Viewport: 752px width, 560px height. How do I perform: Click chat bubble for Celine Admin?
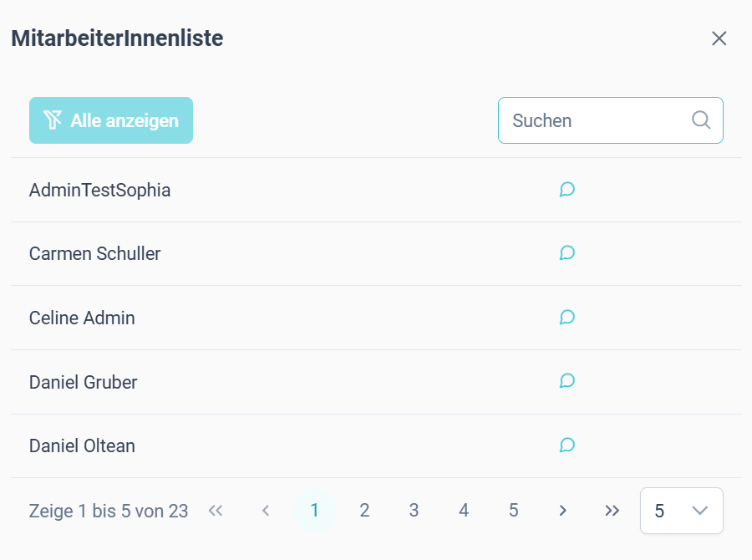pos(567,317)
